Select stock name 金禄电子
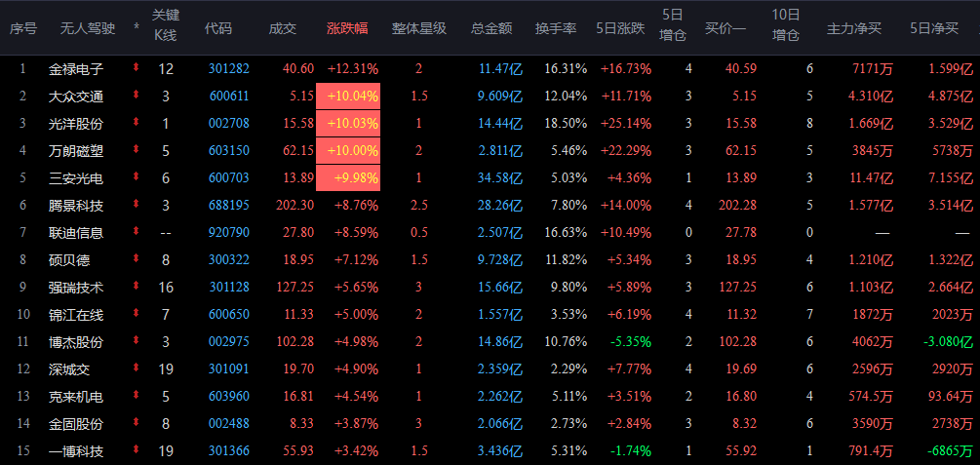 click(76, 69)
